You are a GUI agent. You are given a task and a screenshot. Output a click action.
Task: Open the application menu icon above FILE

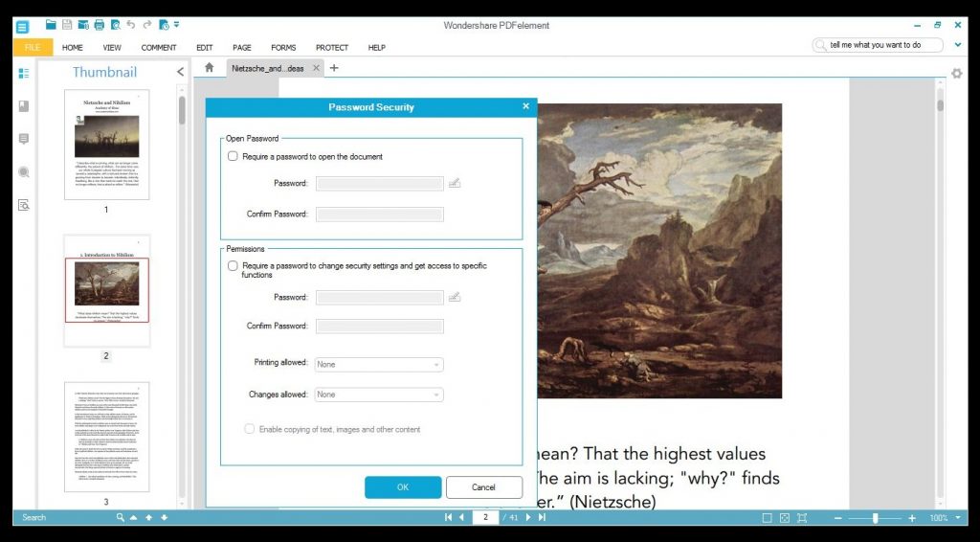click(23, 27)
